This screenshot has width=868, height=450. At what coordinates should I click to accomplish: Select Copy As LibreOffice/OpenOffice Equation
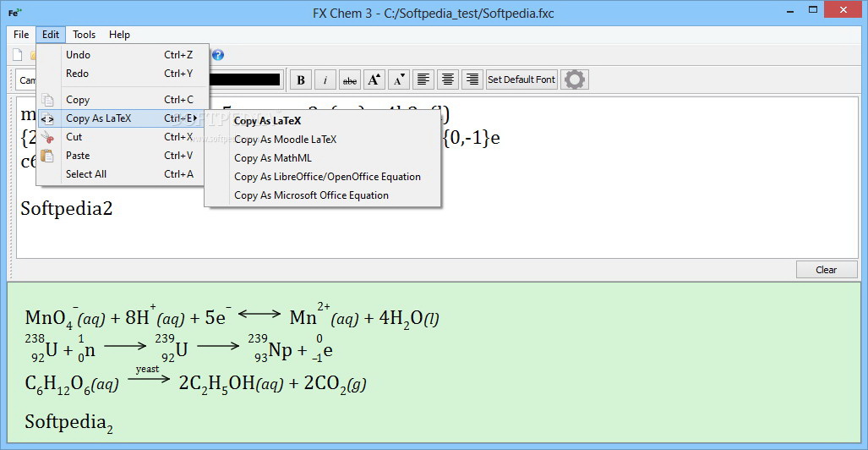323,177
